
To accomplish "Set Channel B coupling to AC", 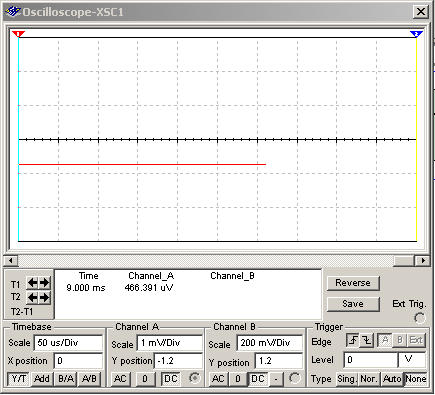I will [x=218, y=379].
